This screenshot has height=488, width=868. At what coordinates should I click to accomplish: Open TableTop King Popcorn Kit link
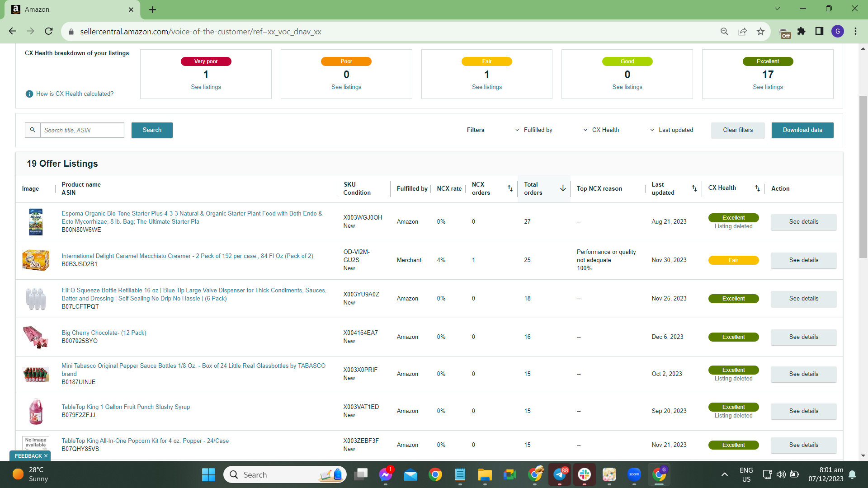145,441
